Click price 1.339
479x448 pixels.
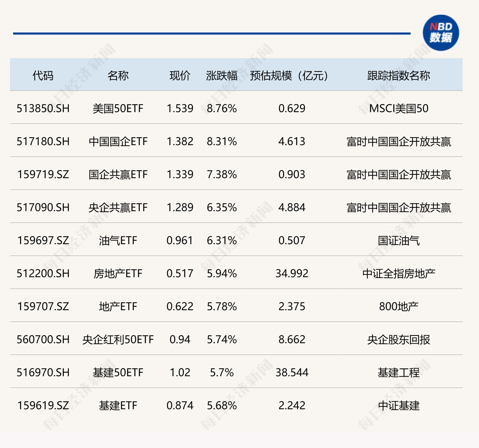point(180,174)
